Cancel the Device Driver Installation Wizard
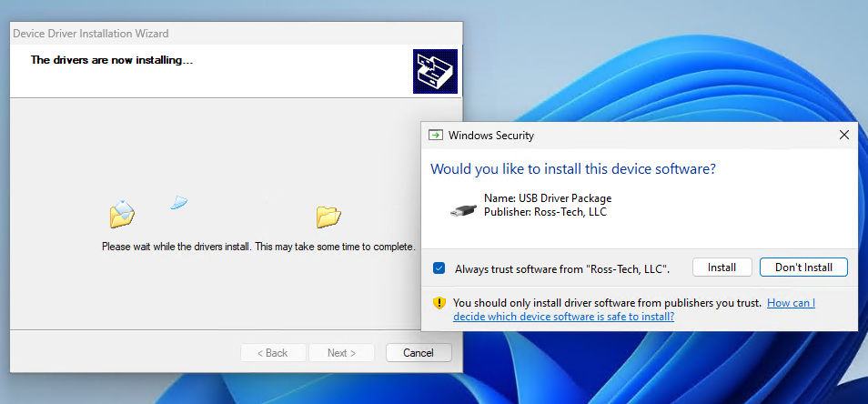Image resolution: width=868 pixels, height=404 pixels. (419, 352)
